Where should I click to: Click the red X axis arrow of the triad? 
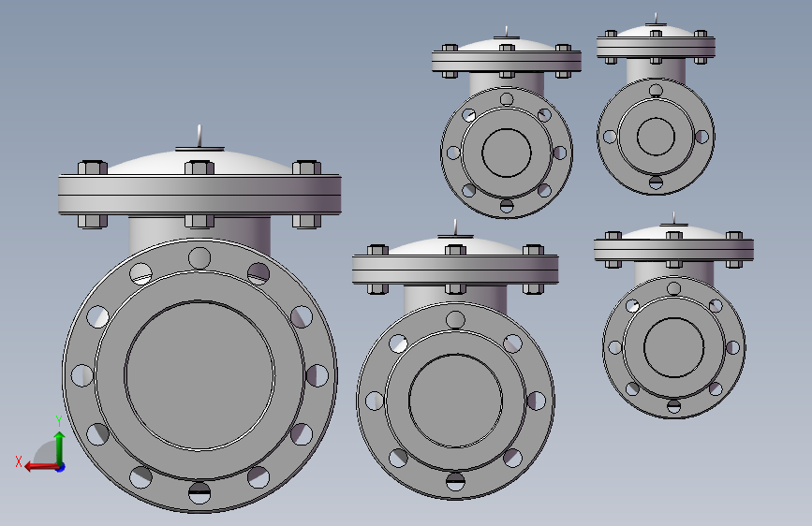point(40,467)
